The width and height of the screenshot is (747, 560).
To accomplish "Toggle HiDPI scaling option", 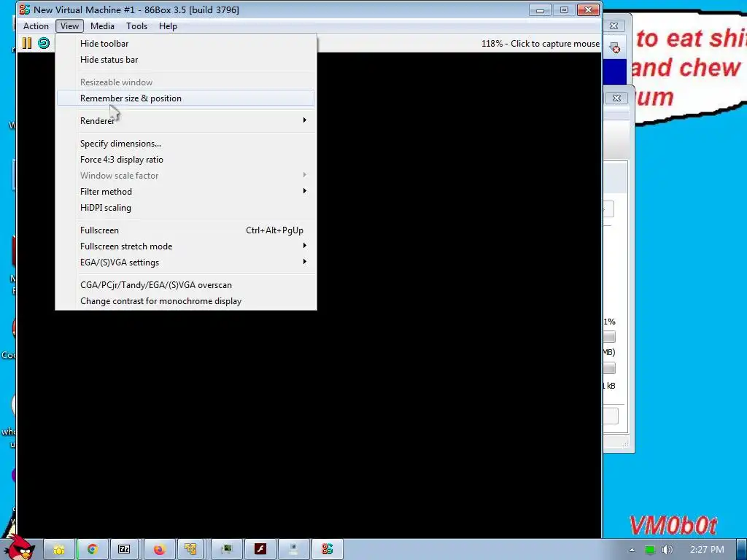I will [x=186, y=208].
